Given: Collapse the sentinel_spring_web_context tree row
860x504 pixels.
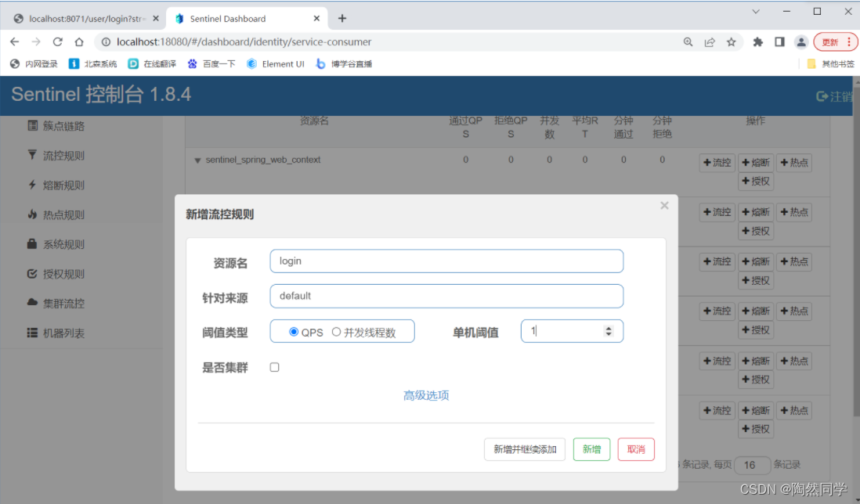Looking at the screenshot, I should pyautogui.click(x=197, y=160).
